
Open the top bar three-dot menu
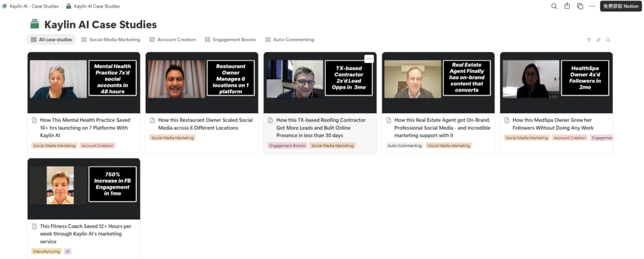pyautogui.click(x=591, y=6)
